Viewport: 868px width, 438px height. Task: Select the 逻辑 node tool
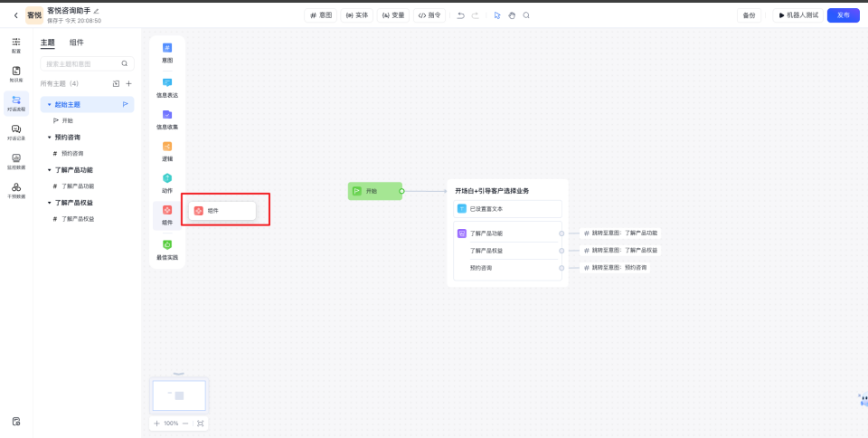tap(167, 148)
